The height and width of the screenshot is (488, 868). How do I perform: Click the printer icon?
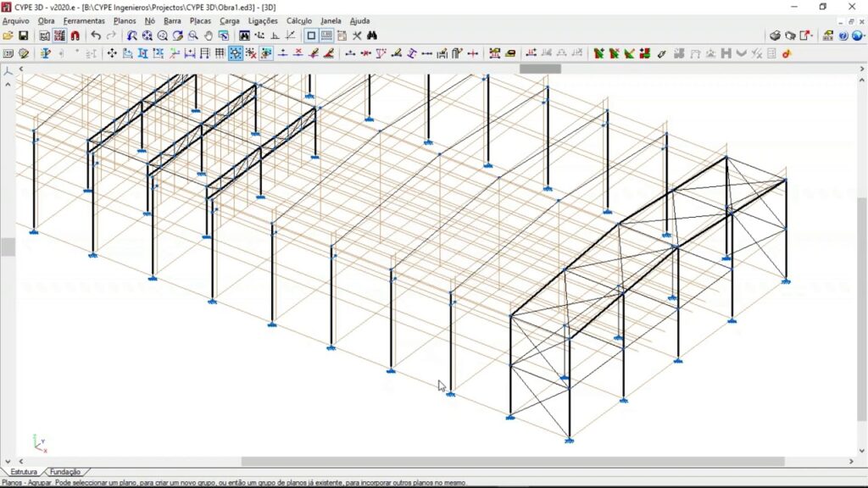click(775, 36)
